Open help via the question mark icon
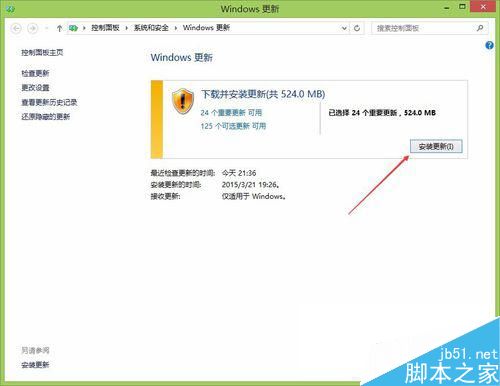 [x=489, y=45]
